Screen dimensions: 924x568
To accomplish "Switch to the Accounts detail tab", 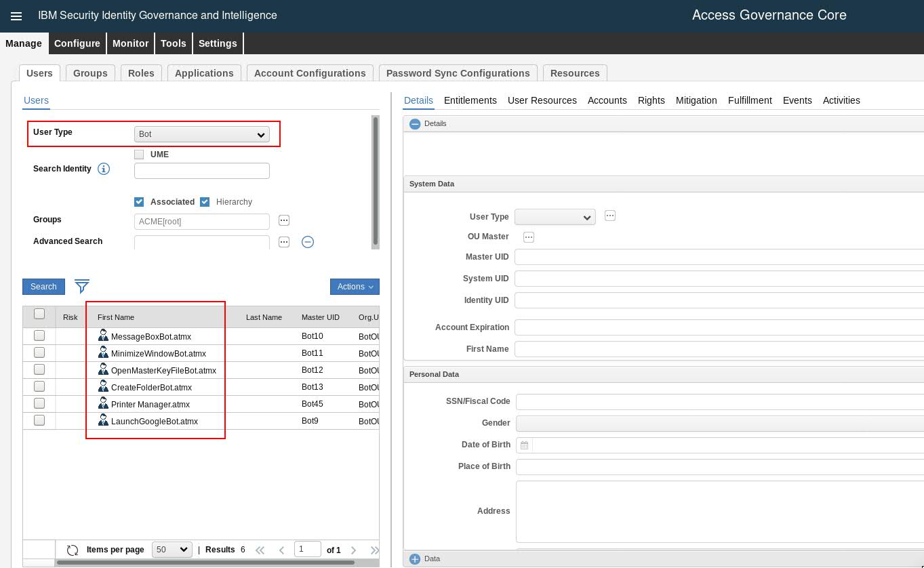I will (607, 100).
